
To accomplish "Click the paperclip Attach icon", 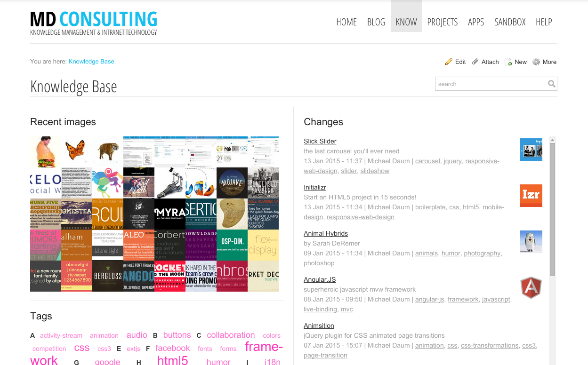I will point(475,62).
